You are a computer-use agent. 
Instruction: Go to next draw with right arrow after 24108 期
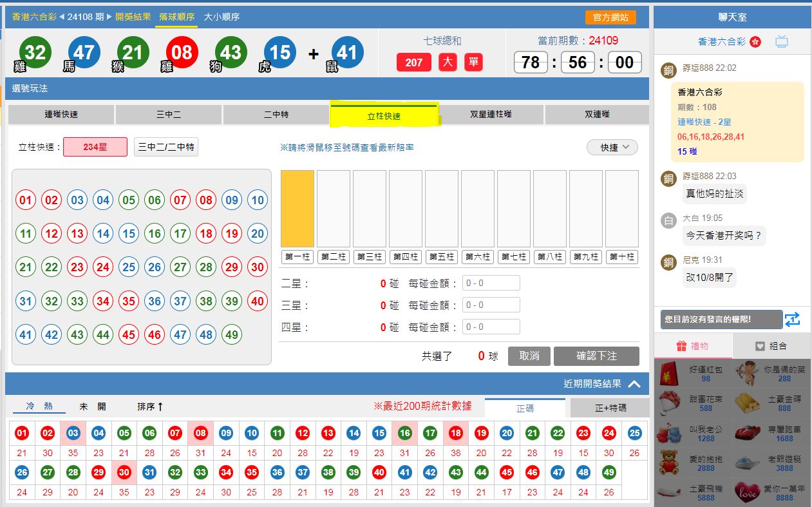point(109,17)
